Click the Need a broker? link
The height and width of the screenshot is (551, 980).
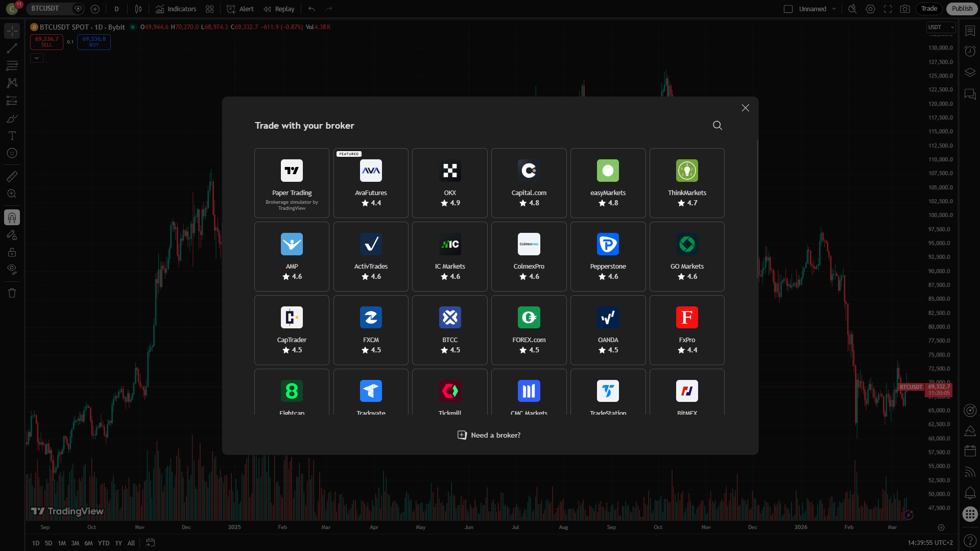coord(489,435)
